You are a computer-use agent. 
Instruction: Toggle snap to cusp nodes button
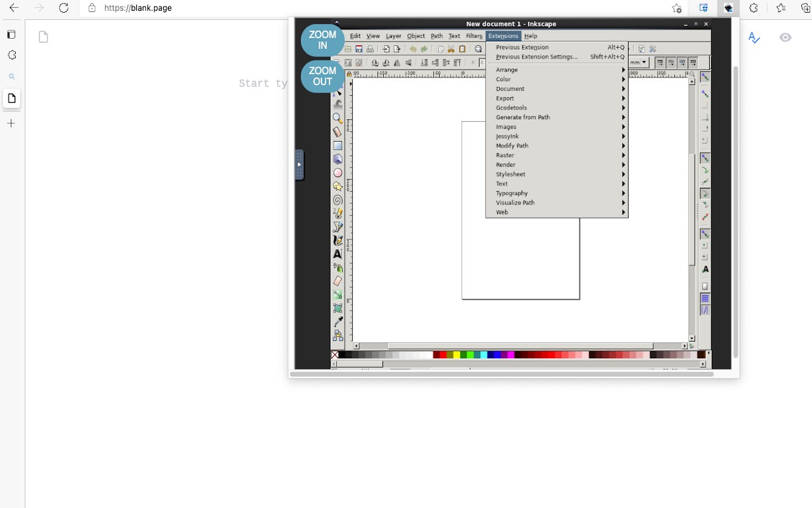click(705, 193)
